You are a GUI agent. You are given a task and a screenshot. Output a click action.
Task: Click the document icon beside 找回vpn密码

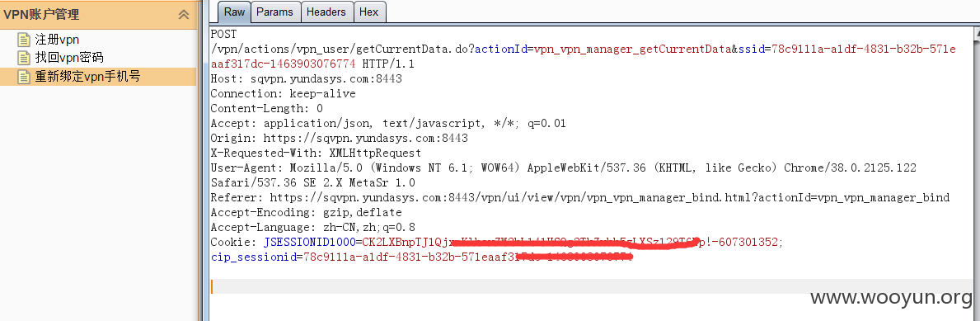tap(24, 59)
